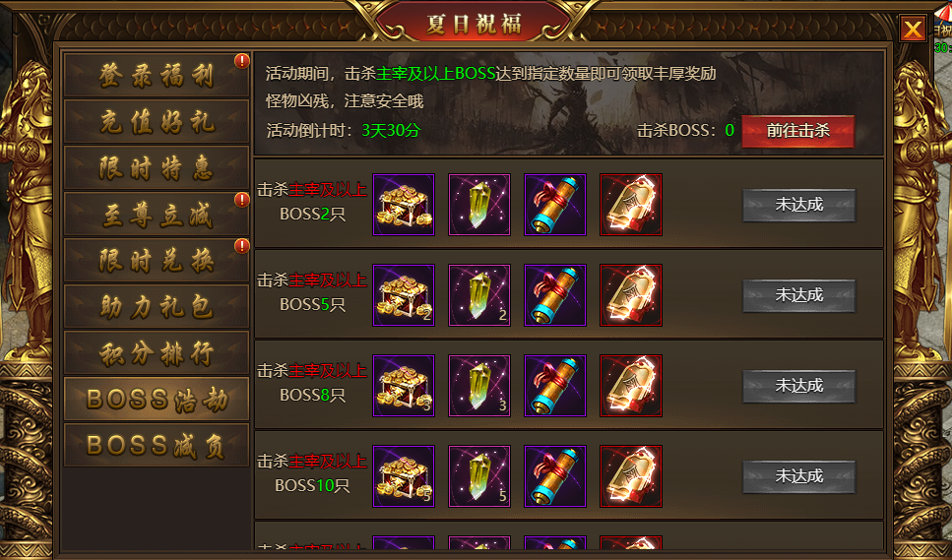The image size is (952, 560).
Task: Open the 充值好礼 tab
Action: pyautogui.click(x=157, y=122)
